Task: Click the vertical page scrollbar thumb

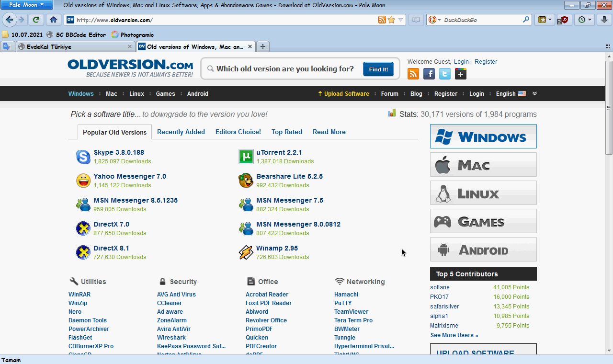Action: tap(609, 107)
